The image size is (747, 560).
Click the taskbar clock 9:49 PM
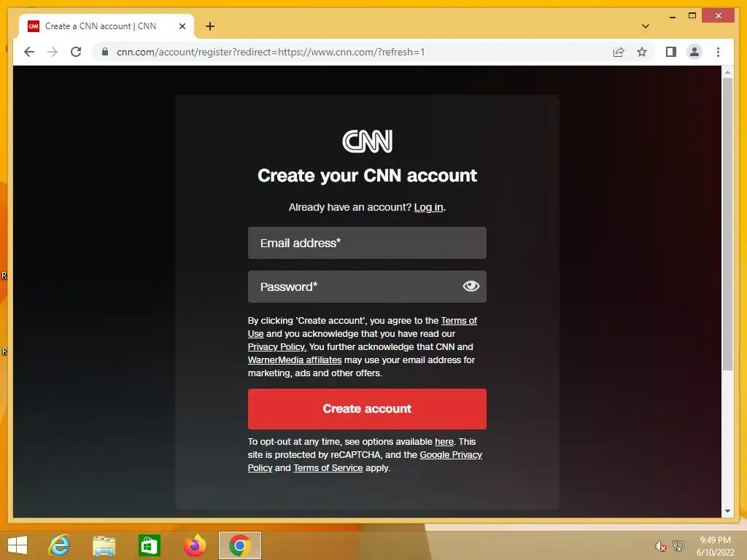click(715, 540)
